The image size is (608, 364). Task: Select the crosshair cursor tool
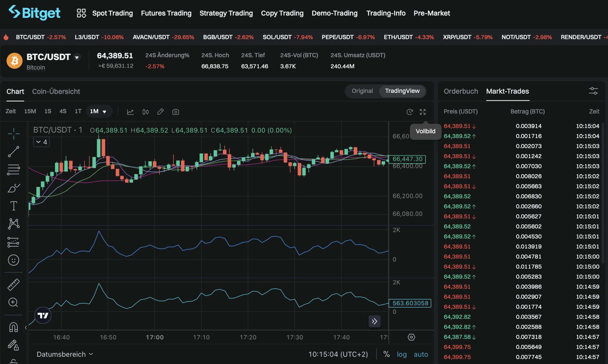14,134
